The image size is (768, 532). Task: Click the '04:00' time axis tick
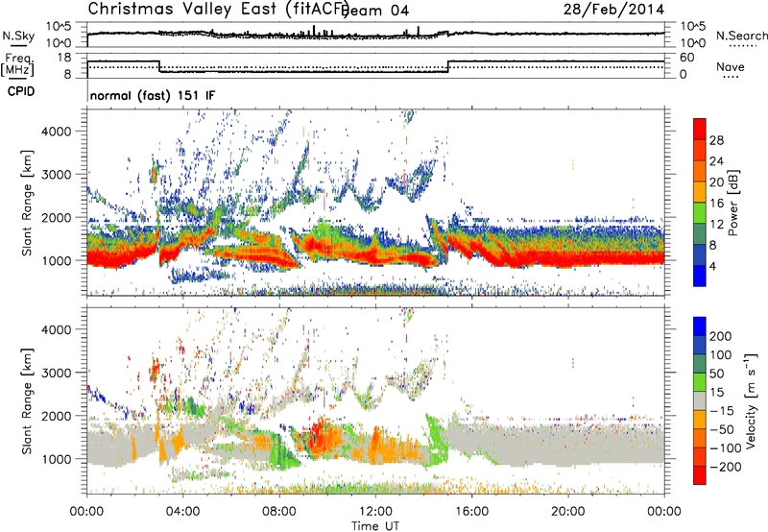tap(183, 512)
